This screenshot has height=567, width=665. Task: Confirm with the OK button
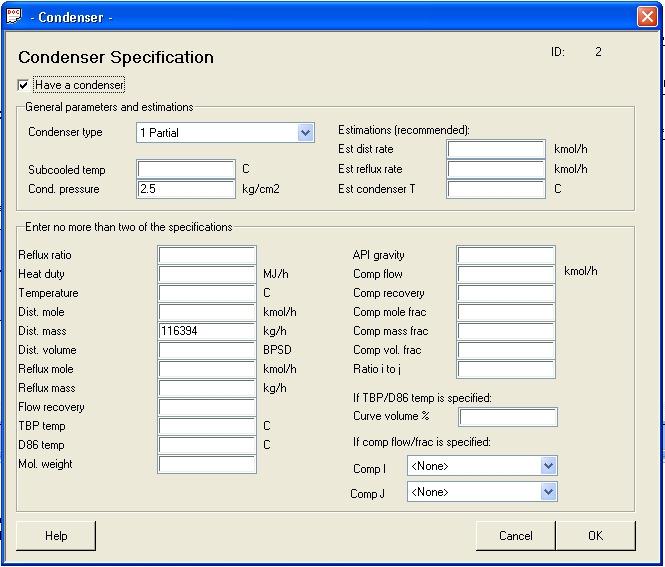tap(595, 536)
